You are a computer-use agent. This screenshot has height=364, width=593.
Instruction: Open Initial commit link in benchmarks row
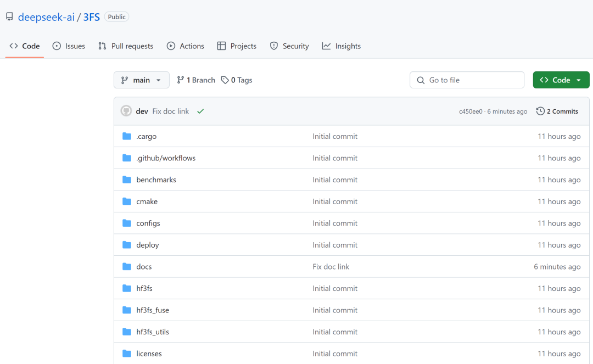(x=335, y=180)
